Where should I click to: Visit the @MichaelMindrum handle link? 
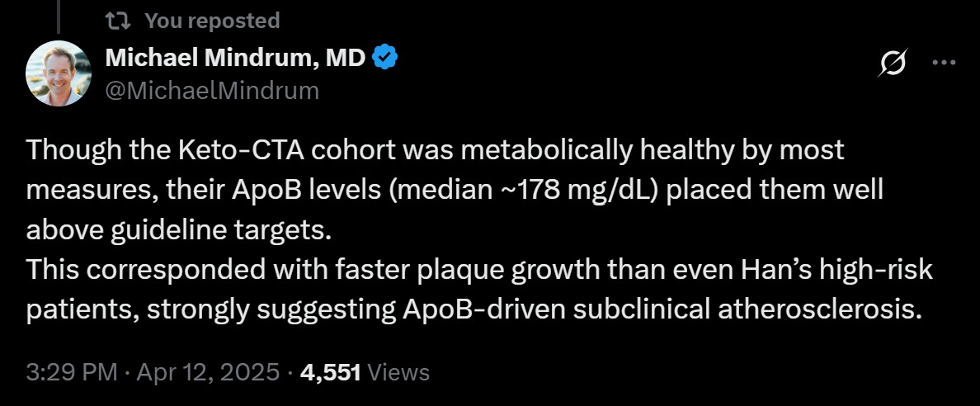click(212, 92)
